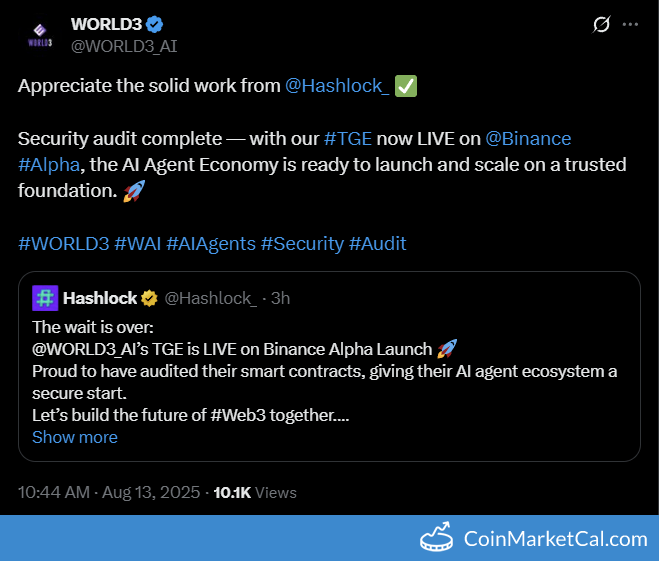The height and width of the screenshot is (561, 659).
Task: Open the #Audit hashtag
Action: [377, 243]
